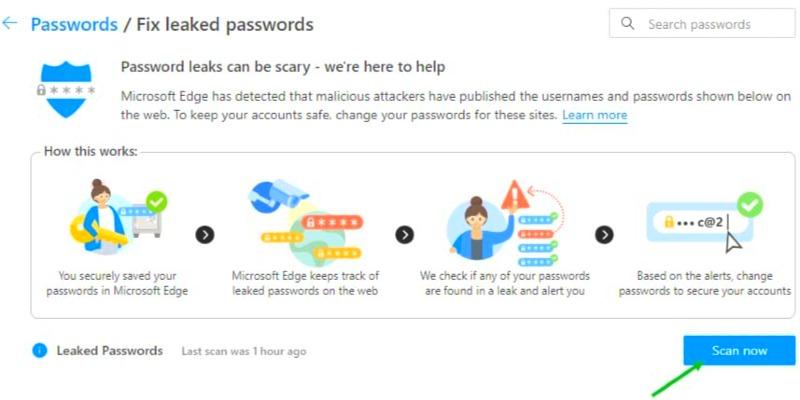
Task: Click the first black chevron arrow
Action: point(205,235)
